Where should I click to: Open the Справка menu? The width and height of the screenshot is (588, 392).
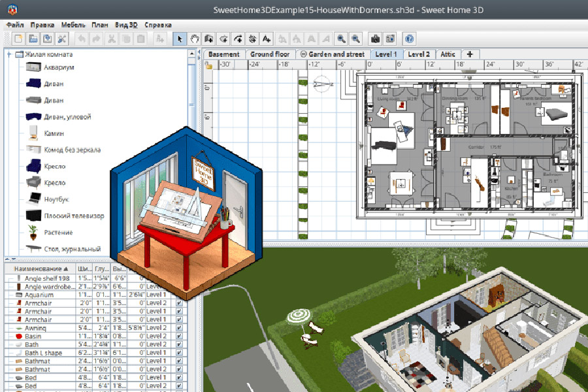click(x=158, y=25)
